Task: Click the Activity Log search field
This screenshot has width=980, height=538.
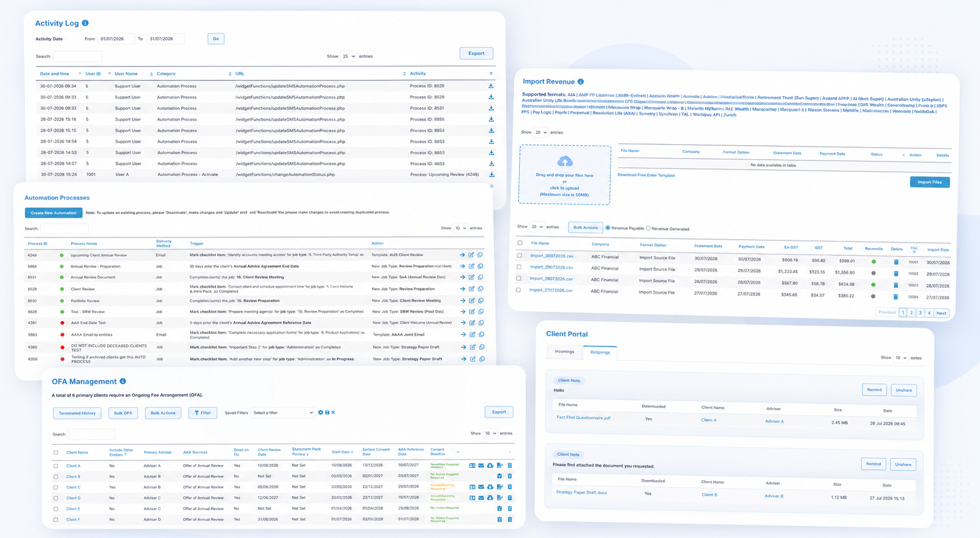Action: [x=78, y=56]
